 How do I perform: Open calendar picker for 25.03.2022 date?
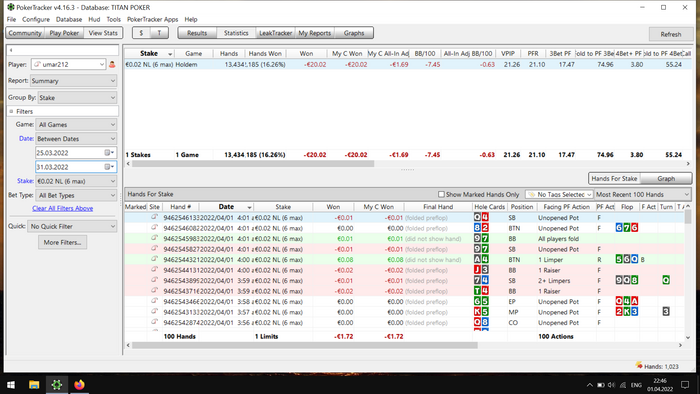point(109,153)
